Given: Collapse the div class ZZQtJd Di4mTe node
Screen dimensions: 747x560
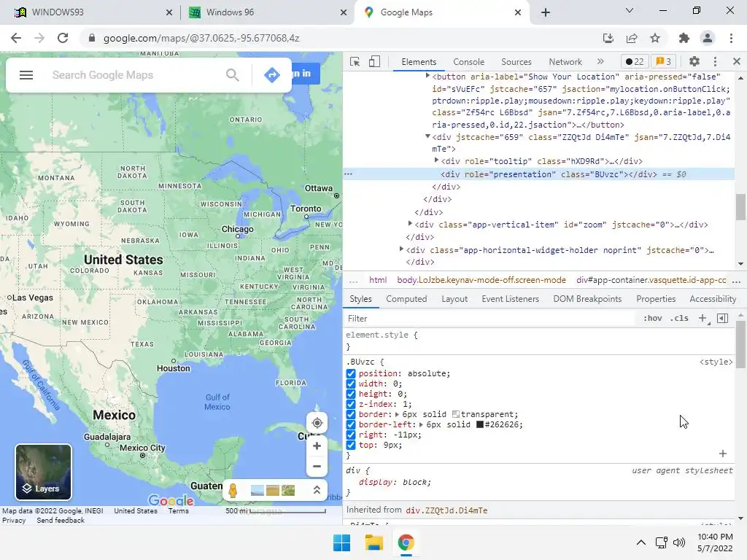Looking at the screenshot, I should tap(427, 136).
